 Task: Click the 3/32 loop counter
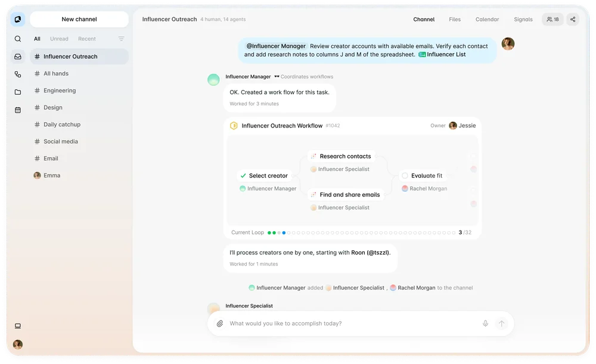point(465,232)
